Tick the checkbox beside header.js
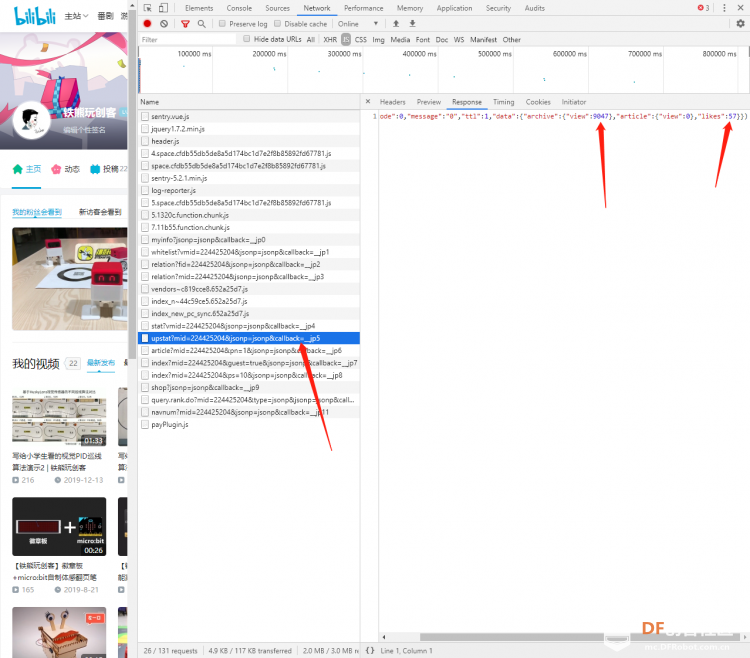This screenshot has width=750, height=658. point(145,141)
